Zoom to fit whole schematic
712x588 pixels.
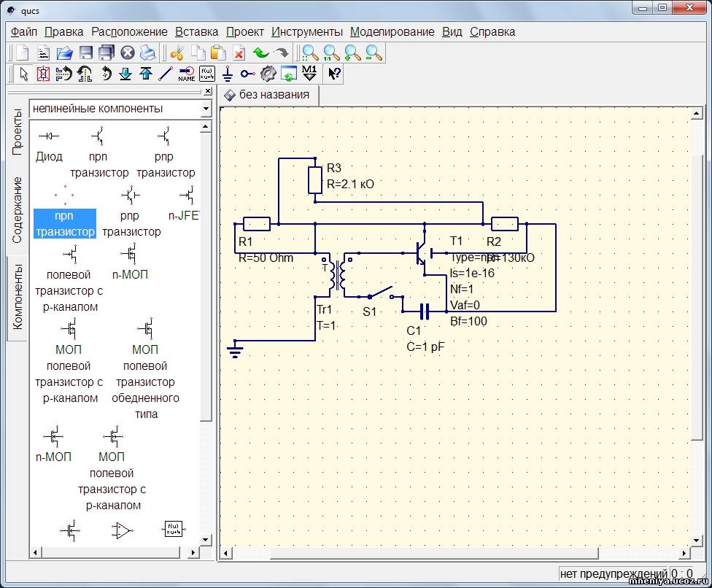pos(311,53)
